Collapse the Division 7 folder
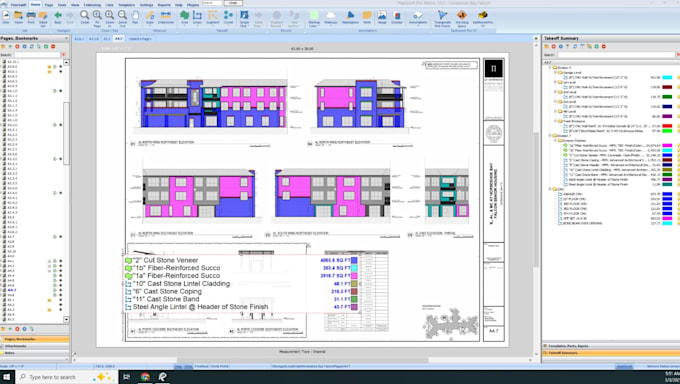Viewport: 680px width, 384px height. click(x=550, y=135)
